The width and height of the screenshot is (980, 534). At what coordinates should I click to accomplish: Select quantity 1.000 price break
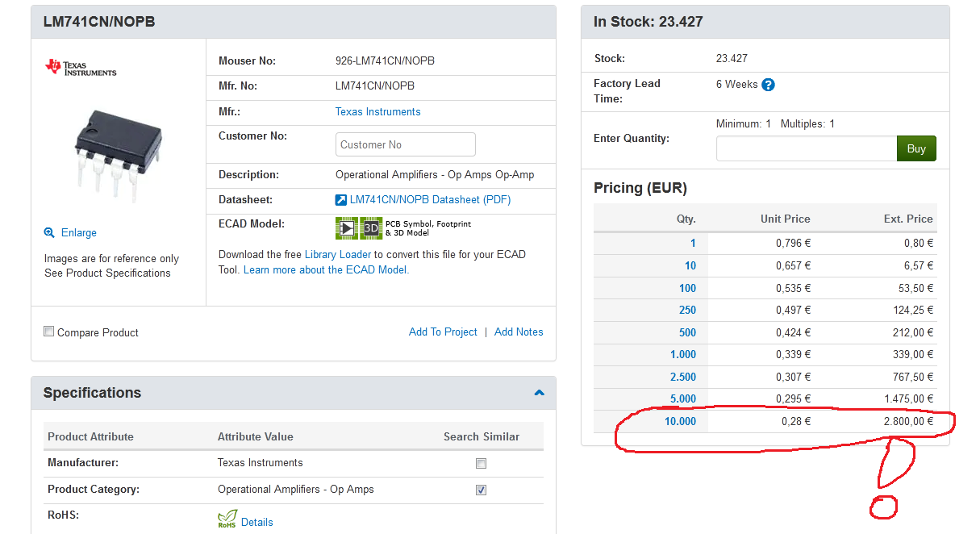click(683, 354)
